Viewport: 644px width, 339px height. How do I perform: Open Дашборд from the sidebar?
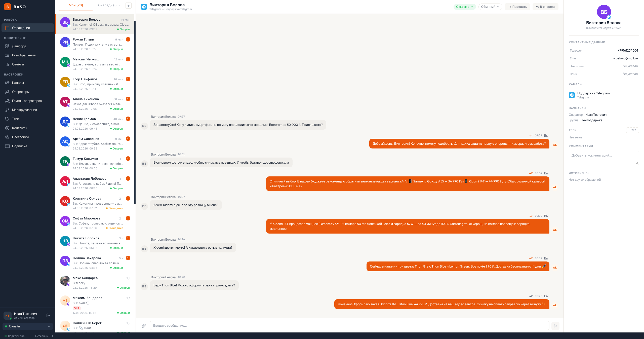(19, 46)
